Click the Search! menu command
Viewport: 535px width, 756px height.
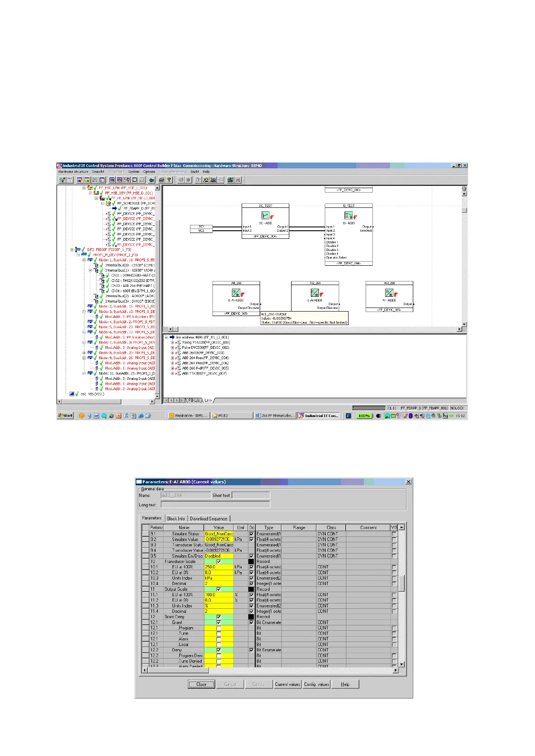point(98,171)
